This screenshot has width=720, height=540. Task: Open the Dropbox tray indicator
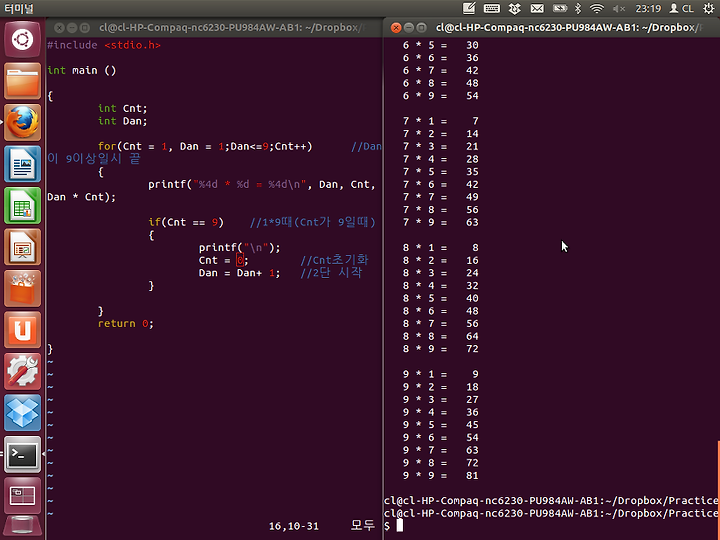point(514,8)
